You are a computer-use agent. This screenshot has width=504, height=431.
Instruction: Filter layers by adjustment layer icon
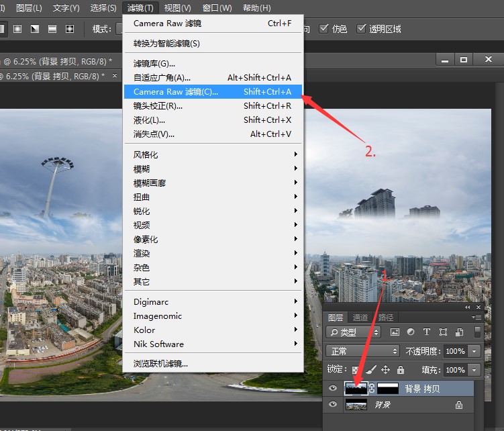410,332
